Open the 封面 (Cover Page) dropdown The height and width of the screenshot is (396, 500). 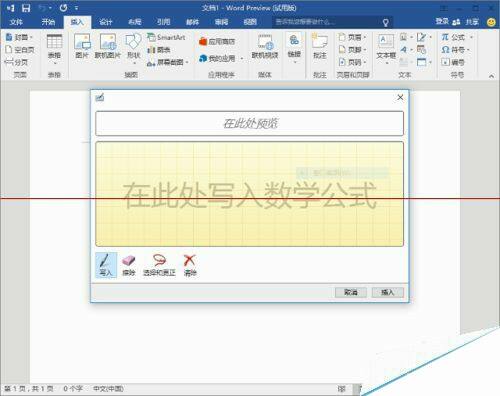point(19,37)
